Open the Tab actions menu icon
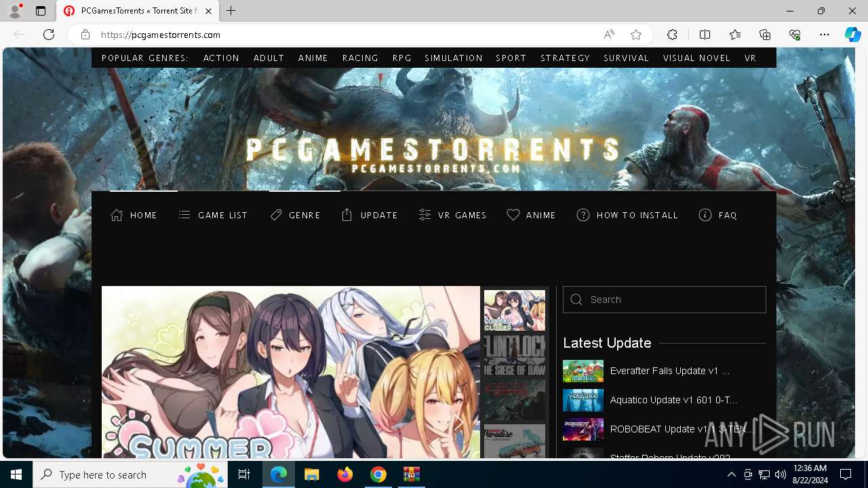This screenshot has width=868, height=488. tap(41, 11)
